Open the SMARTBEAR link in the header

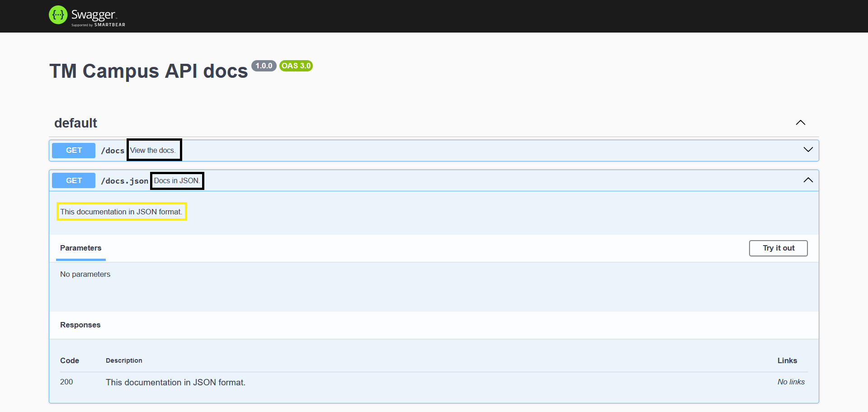click(109, 25)
